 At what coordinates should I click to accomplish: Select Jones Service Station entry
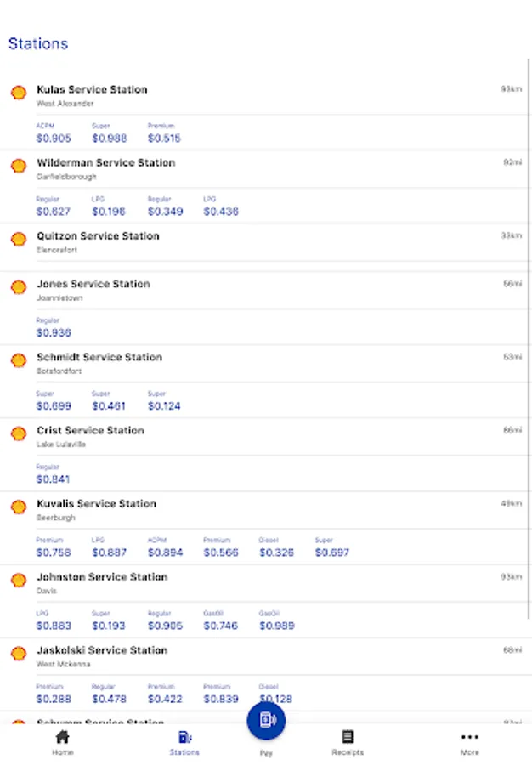coord(93,284)
